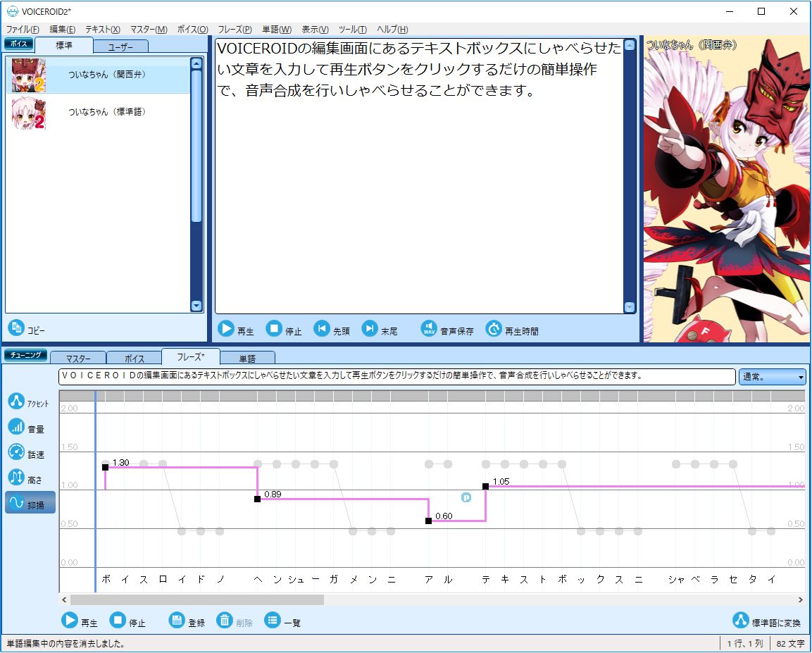Viewport: 812px width, 653px height.
Task: Click the mora テ under the graph
Action: pos(486,580)
